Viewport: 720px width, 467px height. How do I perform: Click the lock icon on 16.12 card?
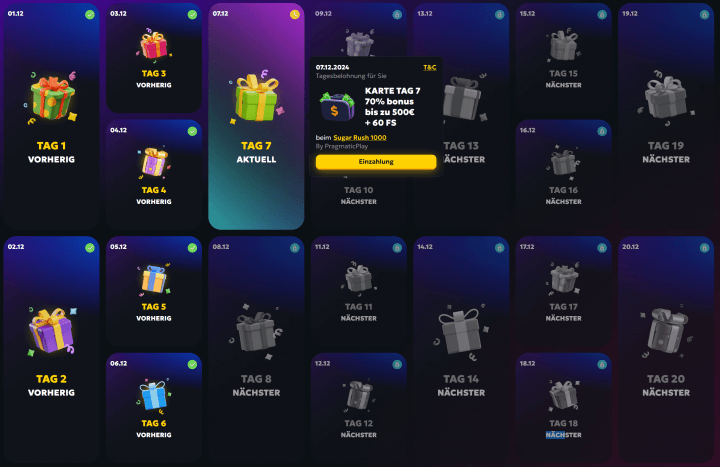click(x=602, y=131)
